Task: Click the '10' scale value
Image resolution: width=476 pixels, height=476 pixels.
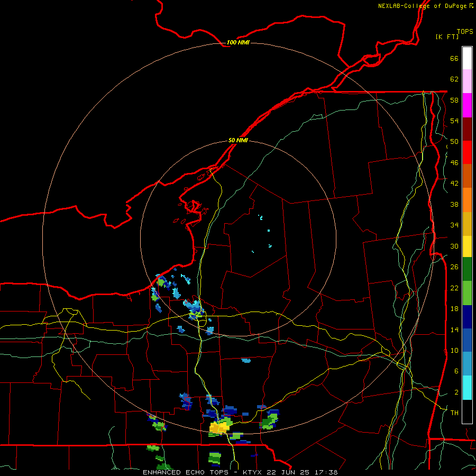Action: 454,350
